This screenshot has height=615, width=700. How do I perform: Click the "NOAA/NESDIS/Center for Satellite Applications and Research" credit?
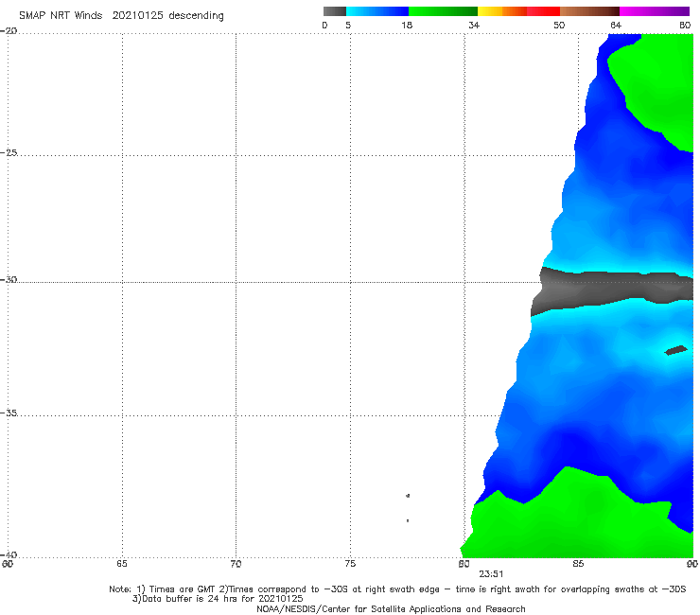point(391,608)
